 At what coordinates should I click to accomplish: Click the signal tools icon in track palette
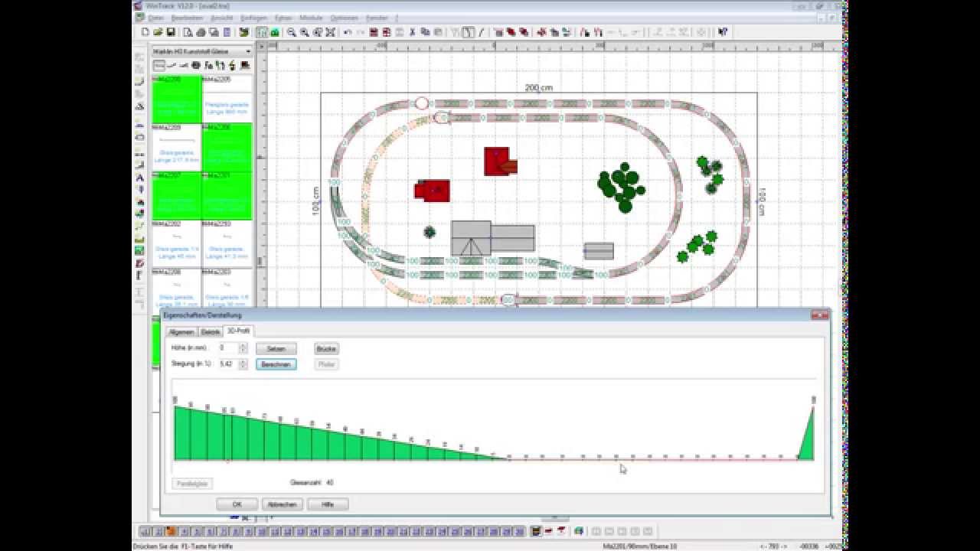coord(219,65)
